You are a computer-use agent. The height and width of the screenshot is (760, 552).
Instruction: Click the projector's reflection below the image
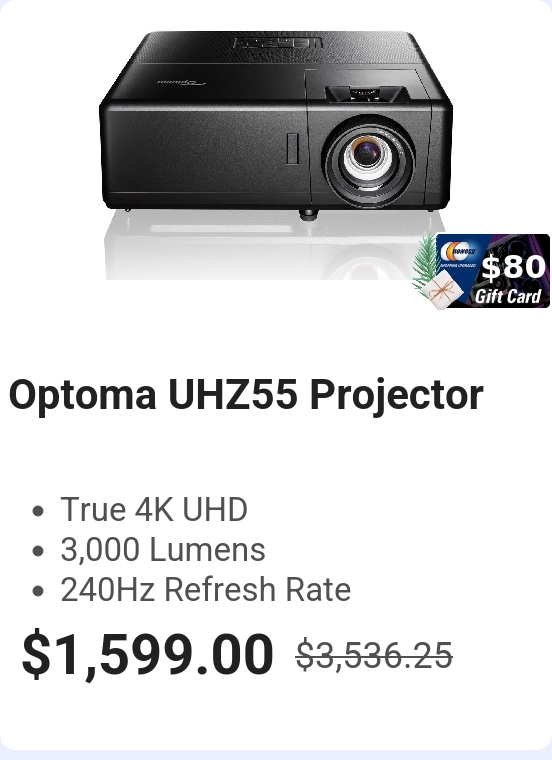click(x=262, y=250)
